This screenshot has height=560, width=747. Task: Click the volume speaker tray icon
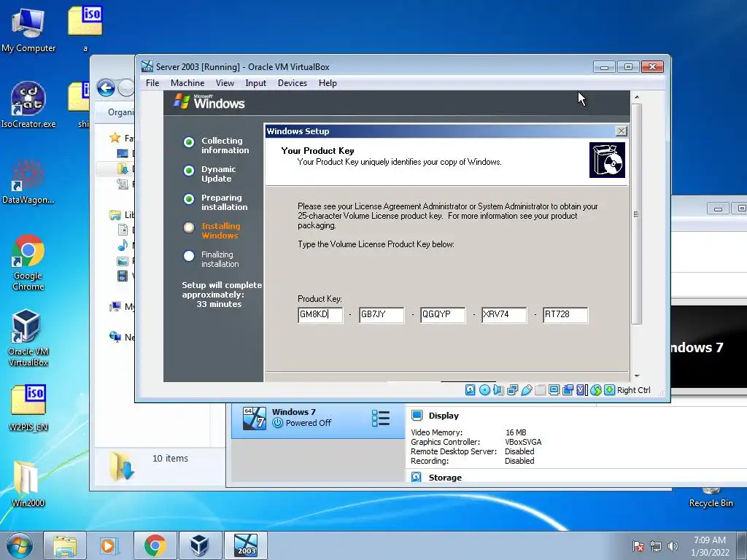(x=673, y=546)
